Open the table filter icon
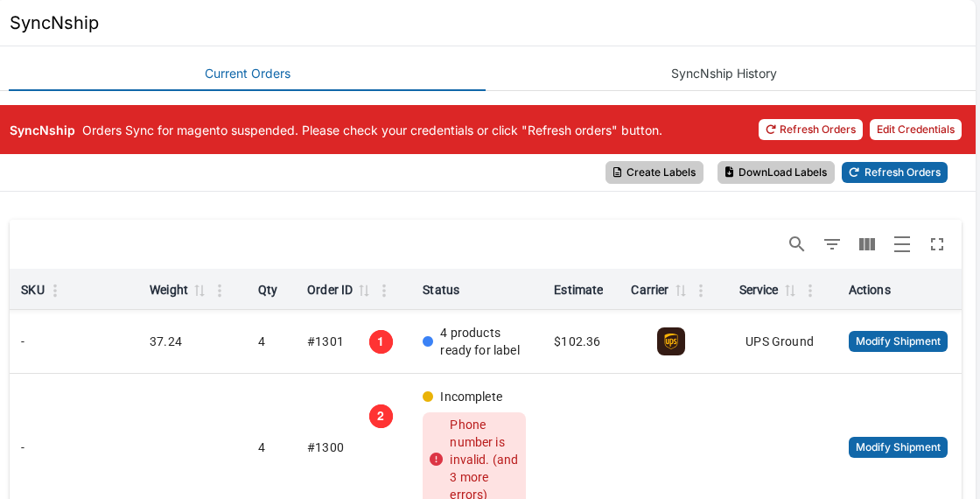This screenshot has width=980, height=499. coord(832,244)
